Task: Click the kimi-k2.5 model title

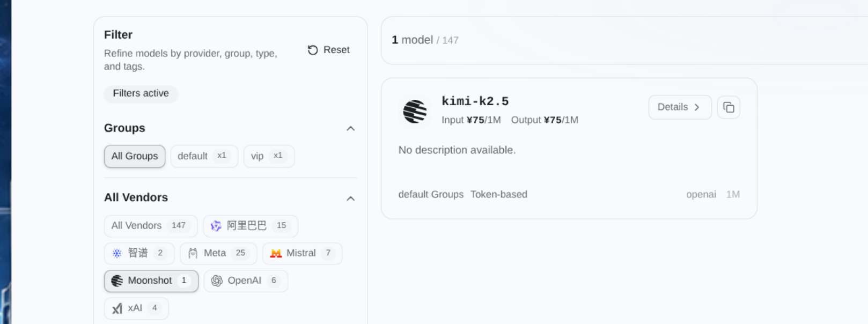Action: [x=475, y=101]
